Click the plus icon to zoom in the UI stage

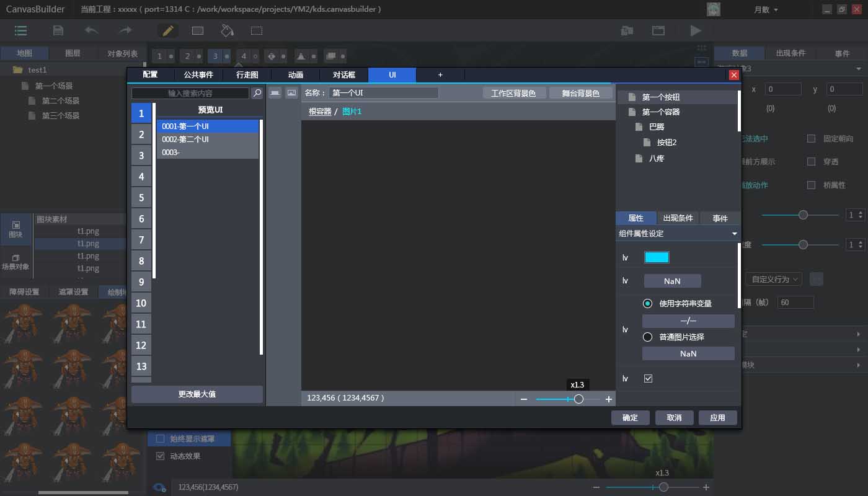click(x=609, y=399)
